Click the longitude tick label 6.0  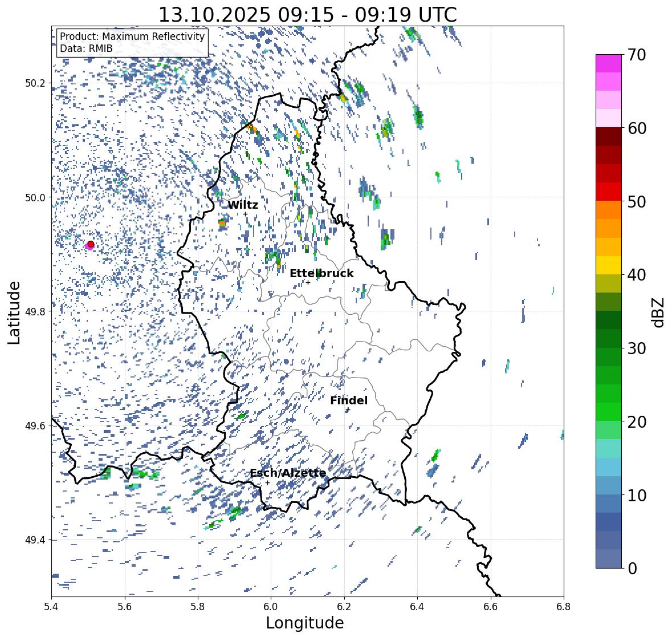point(271,607)
